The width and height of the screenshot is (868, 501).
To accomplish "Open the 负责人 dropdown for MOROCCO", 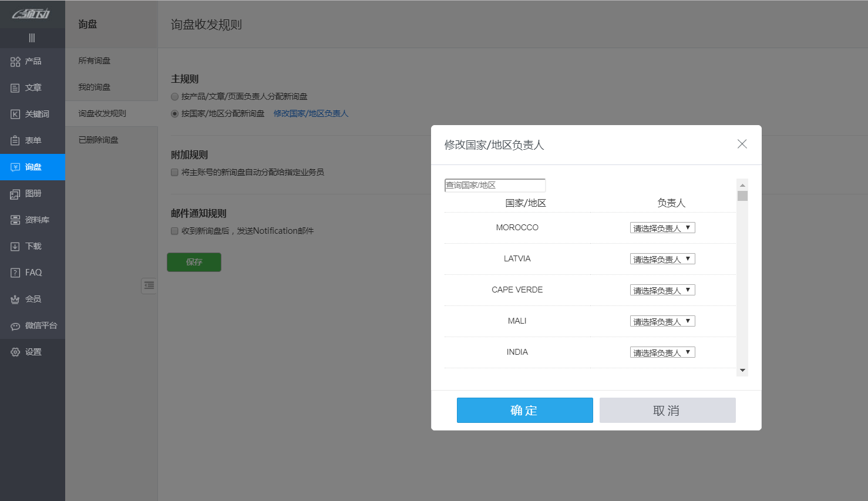I will pyautogui.click(x=662, y=228).
